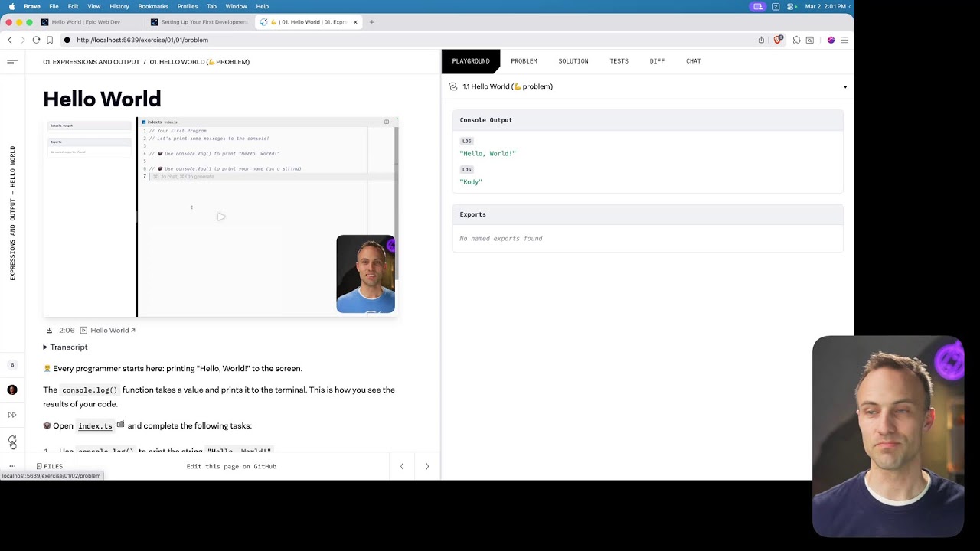
Task: Open the FILES button at bottom
Action: 50,466
